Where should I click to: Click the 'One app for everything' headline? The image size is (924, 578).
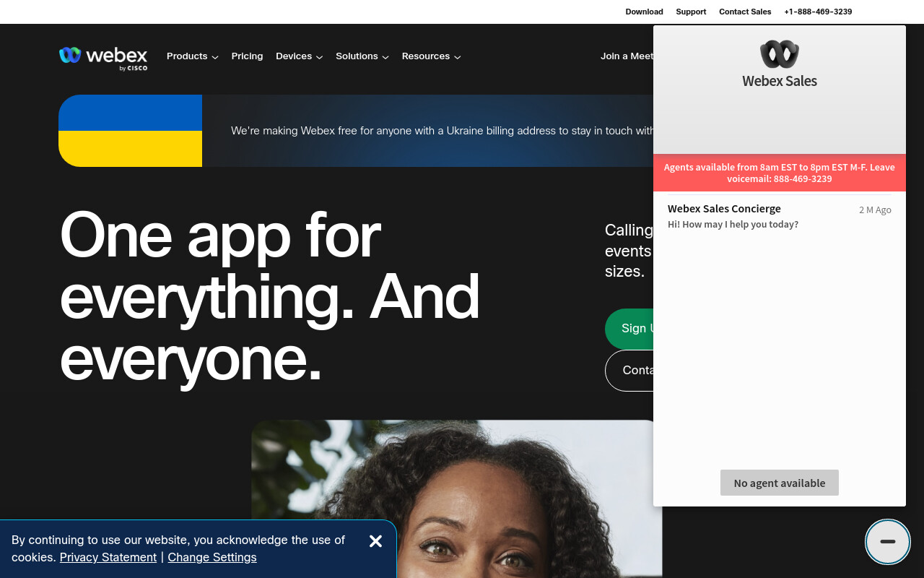[x=270, y=296]
